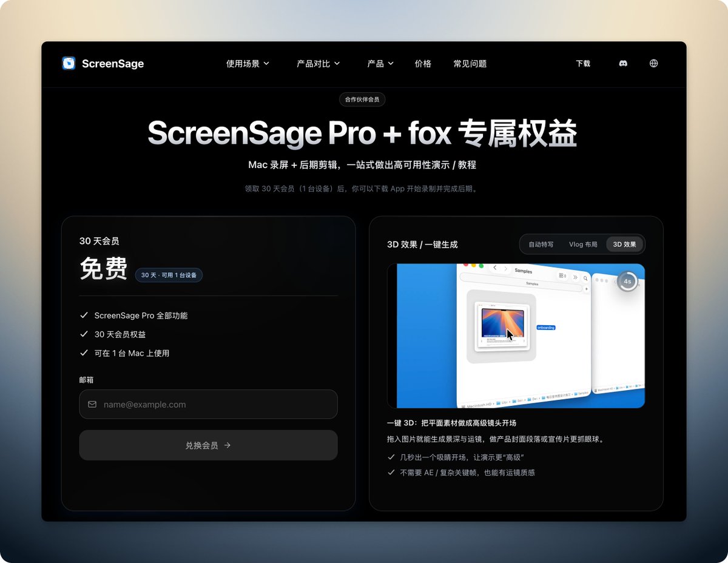
Task: Click the arrow icon on 兑换会员 button
Action: (227, 445)
